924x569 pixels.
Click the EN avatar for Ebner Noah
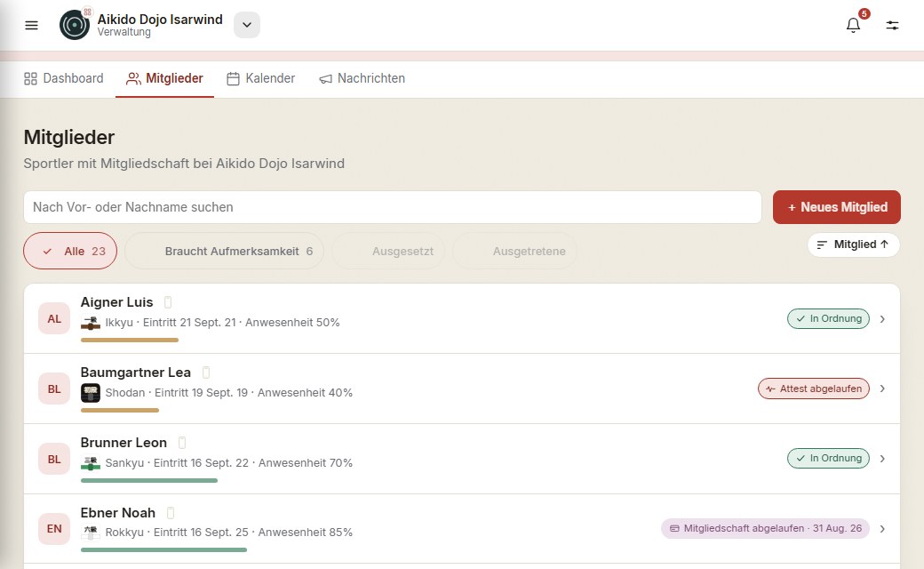54,529
